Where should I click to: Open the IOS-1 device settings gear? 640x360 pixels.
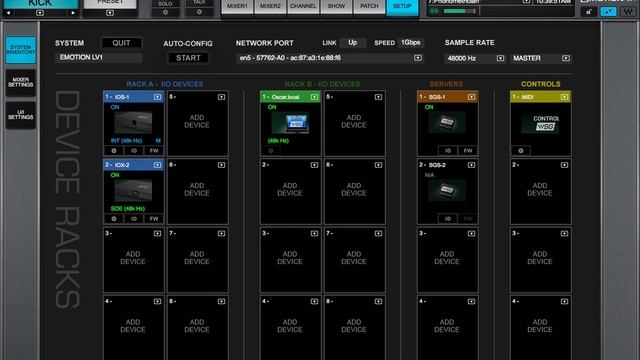[114, 151]
